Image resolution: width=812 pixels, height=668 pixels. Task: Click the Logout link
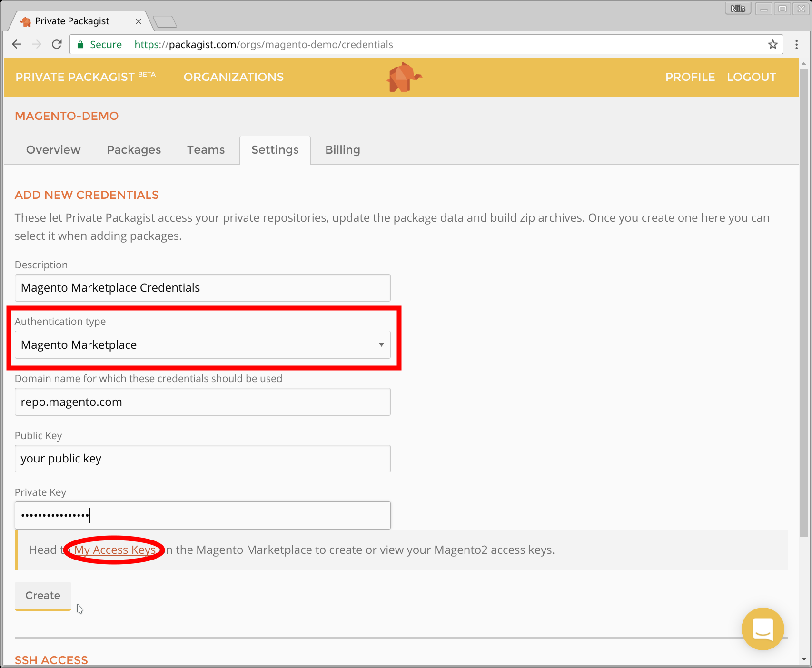[x=752, y=77]
